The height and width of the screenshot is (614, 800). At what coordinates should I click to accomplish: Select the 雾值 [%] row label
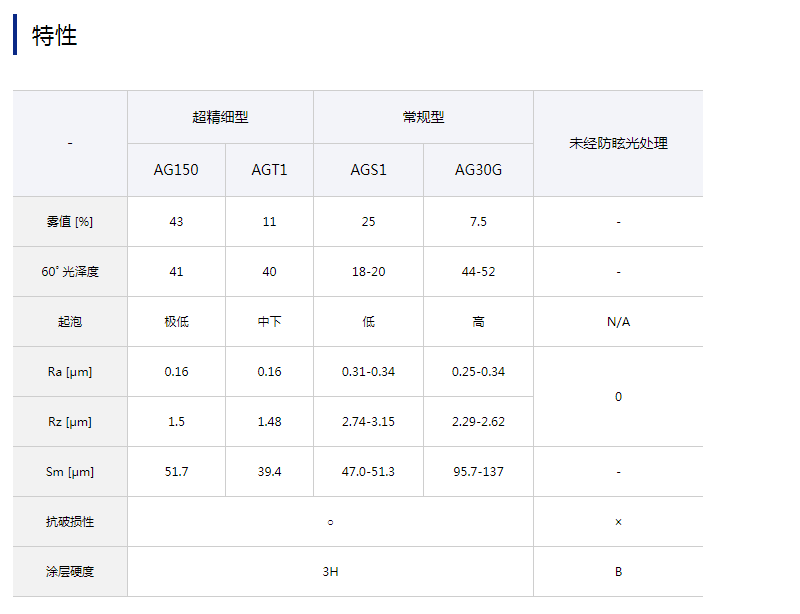(x=70, y=222)
